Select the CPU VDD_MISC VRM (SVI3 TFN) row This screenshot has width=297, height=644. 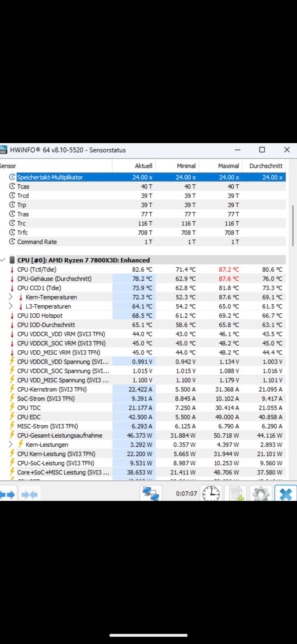147,352
